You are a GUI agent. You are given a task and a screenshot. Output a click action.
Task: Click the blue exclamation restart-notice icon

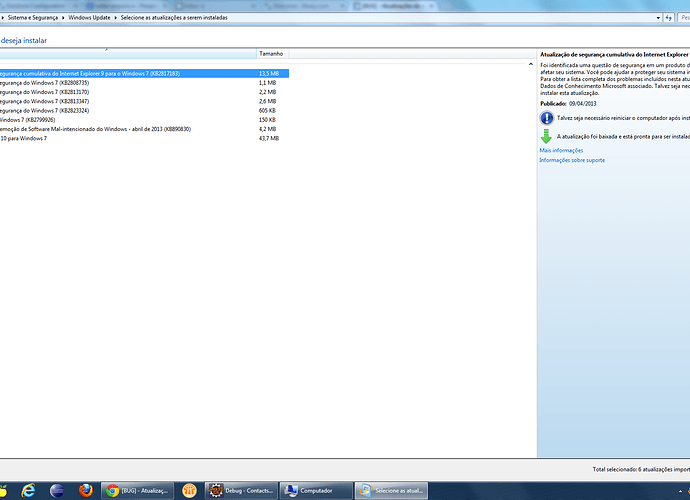[547, 118]
